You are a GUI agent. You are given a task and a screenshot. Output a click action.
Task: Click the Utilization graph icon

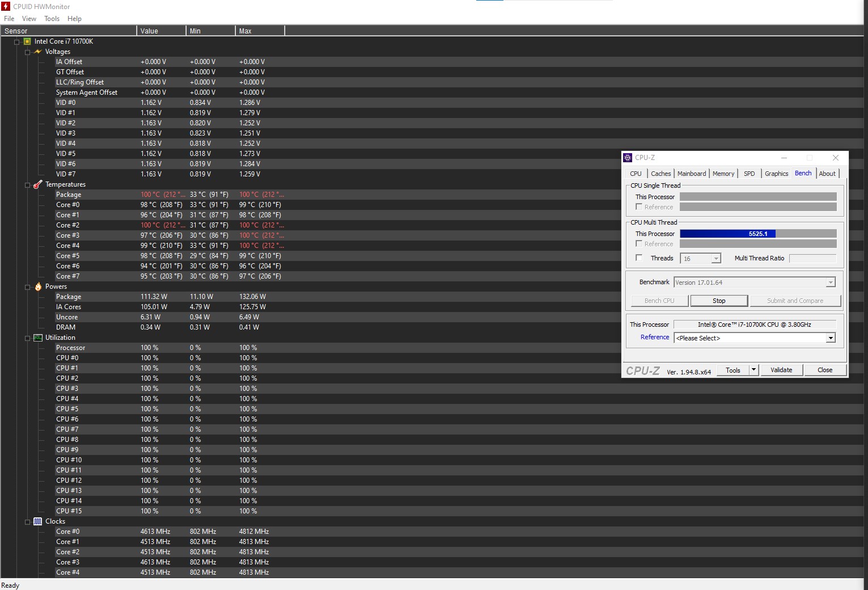tap(38, 338)
